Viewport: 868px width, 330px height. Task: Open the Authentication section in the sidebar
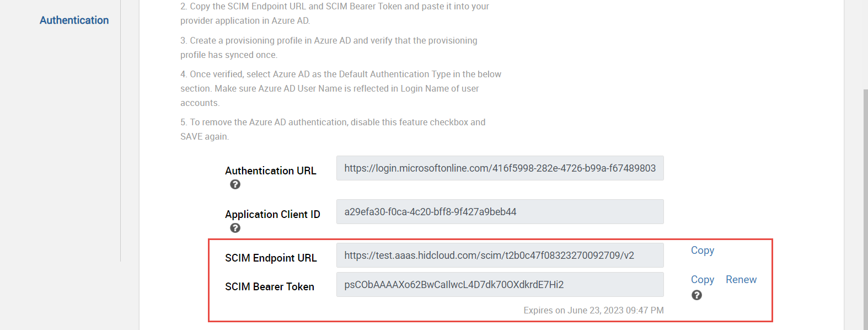point(74,20)
